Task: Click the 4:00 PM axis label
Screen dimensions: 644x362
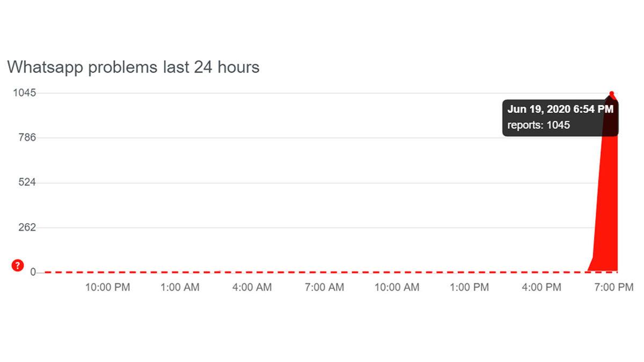Action: pyautogui.click(x=541, y=287)
